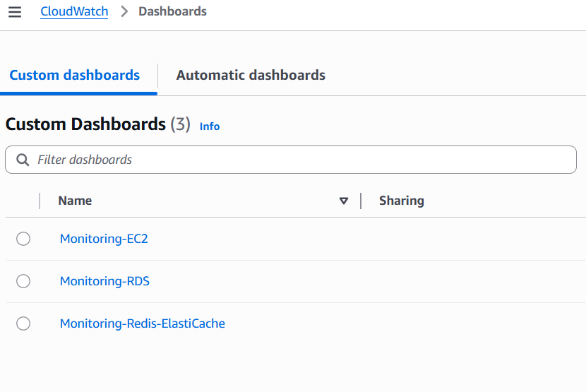The image size is (586, 392).
Task: Select the Monitoring-RDS radio button
Action: coord(23,281)
